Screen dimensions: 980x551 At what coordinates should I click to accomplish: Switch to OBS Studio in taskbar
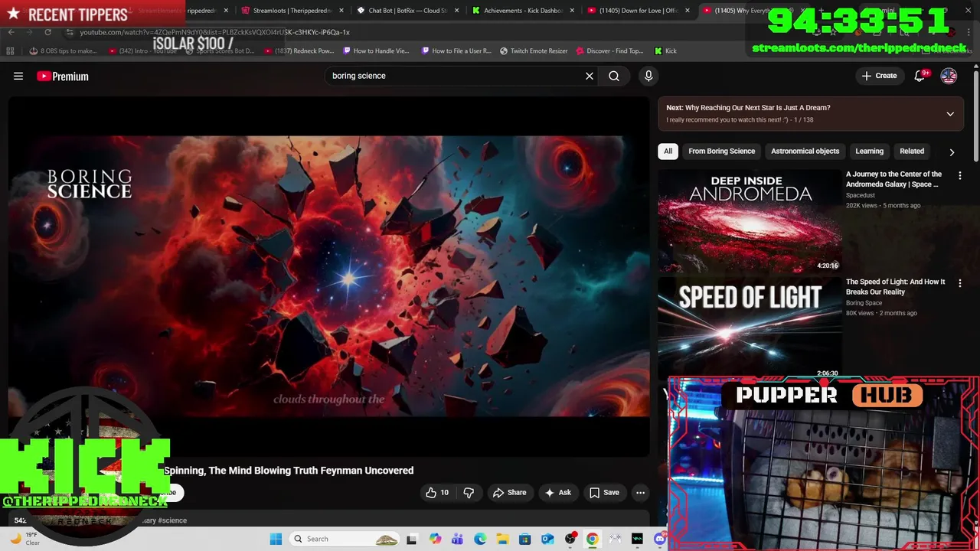pyautogui.click(x=570, y=539)
